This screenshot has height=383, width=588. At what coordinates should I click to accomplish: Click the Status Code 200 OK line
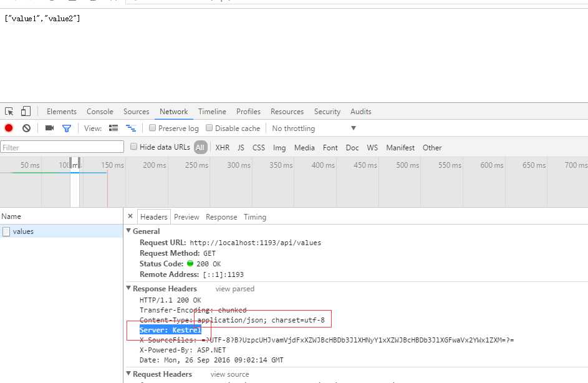tap(180, 264)
